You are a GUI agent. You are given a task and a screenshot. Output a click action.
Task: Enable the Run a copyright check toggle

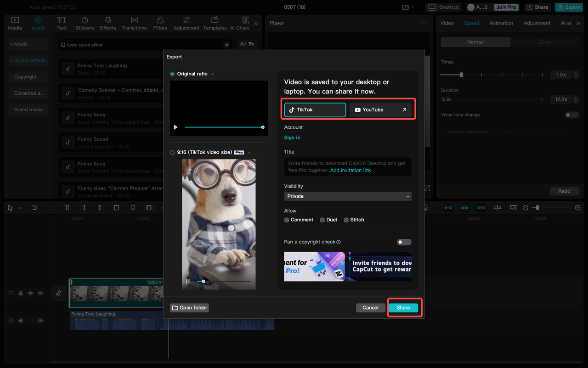click(x=404, y=242)
